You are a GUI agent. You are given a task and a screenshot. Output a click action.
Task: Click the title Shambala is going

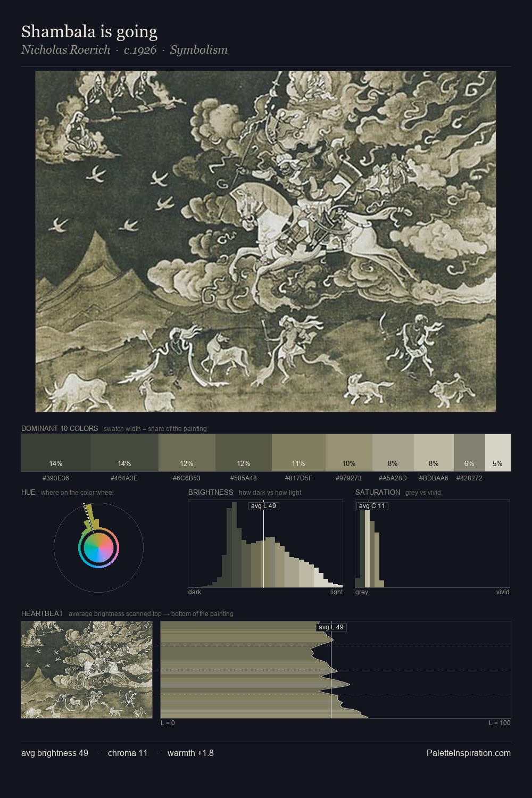(x=89, y=31)
